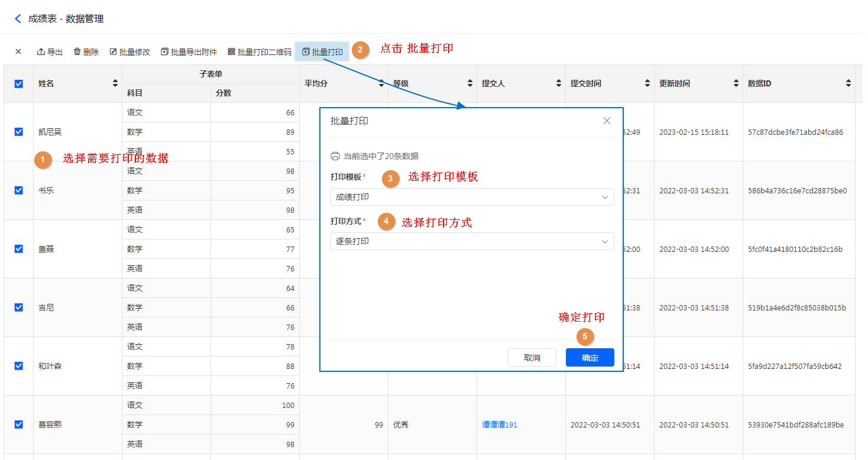
Task: Open the 打印模板 dropdown showing 成绩打印
Action: [472, 197]
